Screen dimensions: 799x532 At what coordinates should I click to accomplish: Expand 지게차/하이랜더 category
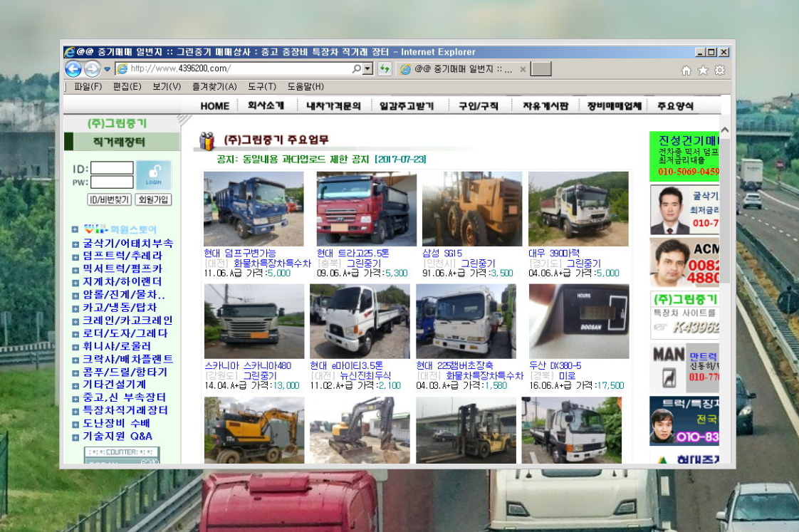pyautogui.click(x=75, y=283)
